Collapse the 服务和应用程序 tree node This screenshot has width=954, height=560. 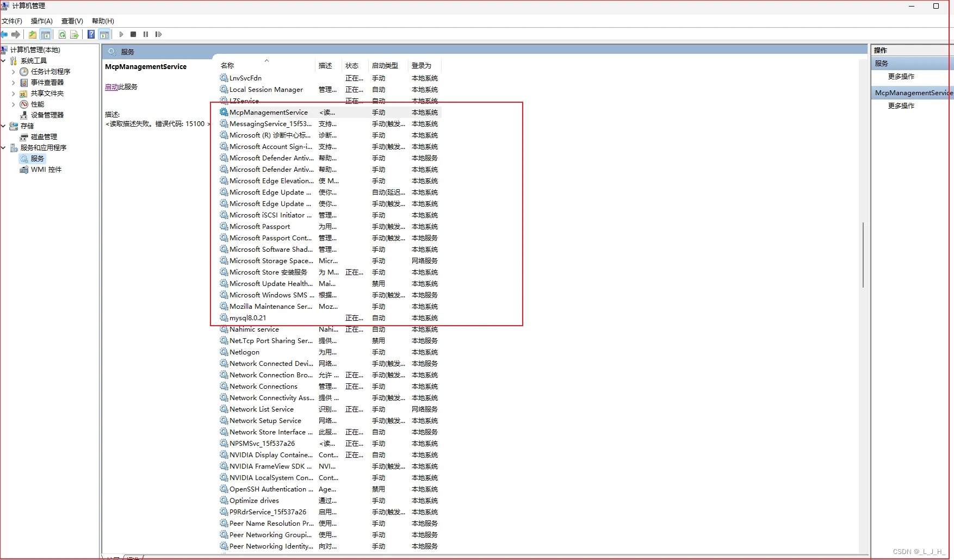coord(3,148)
